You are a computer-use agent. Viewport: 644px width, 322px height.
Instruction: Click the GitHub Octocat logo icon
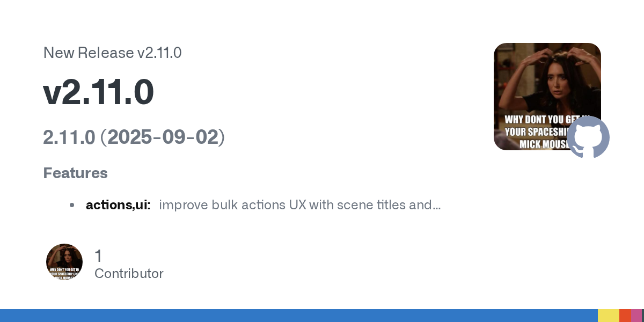588,137
